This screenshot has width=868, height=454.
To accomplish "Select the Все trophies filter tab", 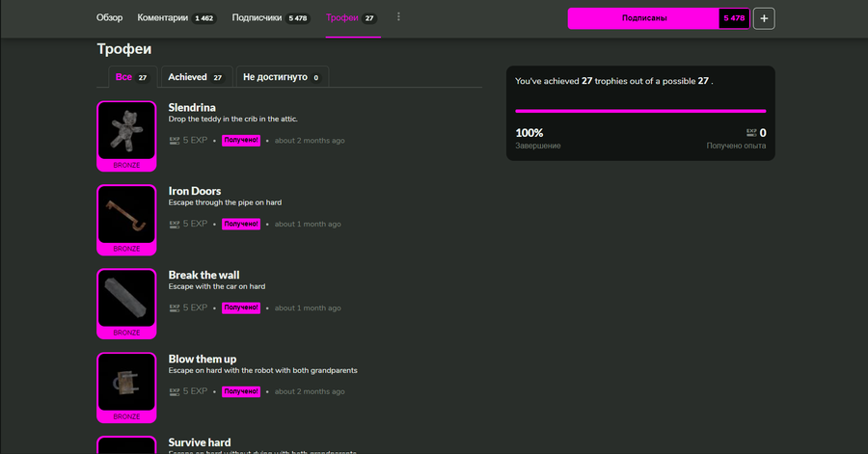I will (x=132, y=77).
